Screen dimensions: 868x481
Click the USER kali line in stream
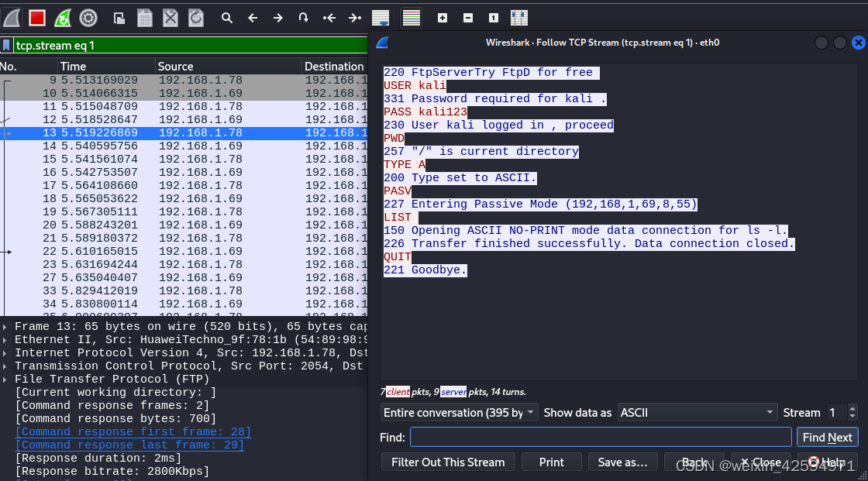coord(415,86)
